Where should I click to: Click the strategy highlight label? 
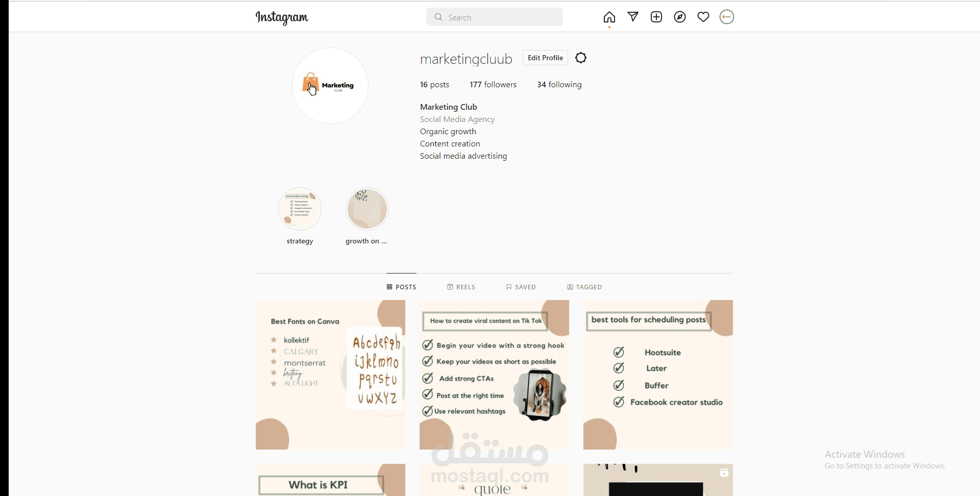tap(300, 241)
